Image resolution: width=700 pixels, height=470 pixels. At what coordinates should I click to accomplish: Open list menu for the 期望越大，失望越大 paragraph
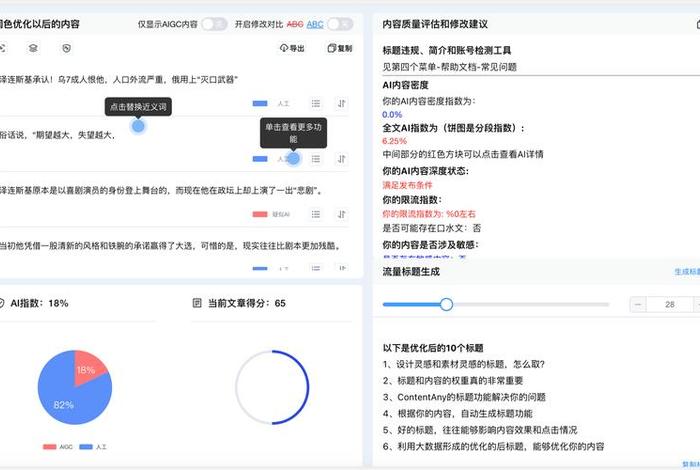316,159
